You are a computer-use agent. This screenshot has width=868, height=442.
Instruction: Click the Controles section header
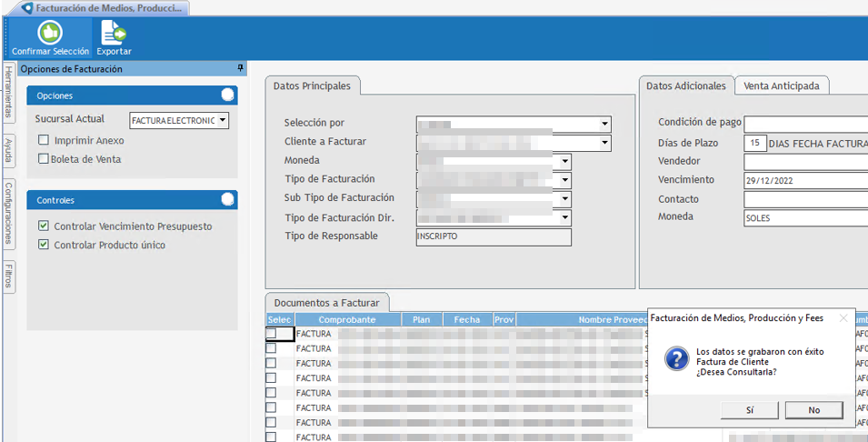pyautogui.click(x=132, y=200)
